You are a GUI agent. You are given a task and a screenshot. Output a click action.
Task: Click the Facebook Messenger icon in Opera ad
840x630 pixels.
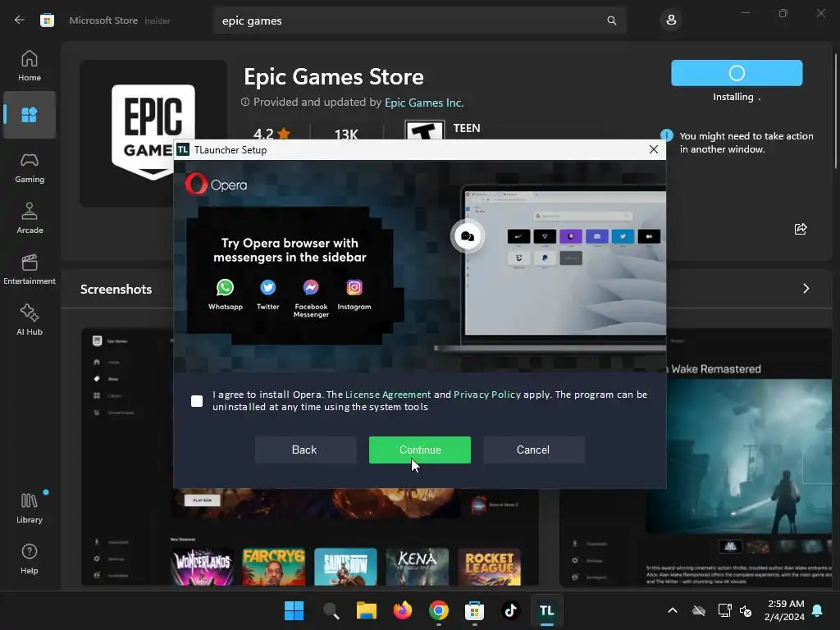pos(311,288)
